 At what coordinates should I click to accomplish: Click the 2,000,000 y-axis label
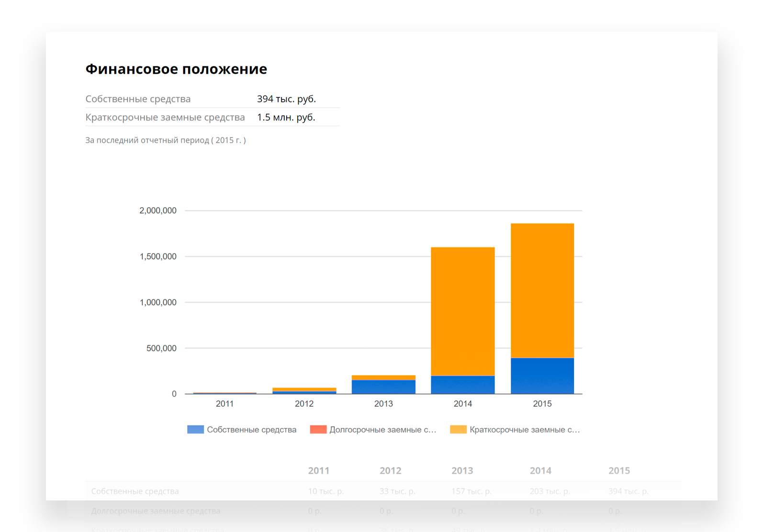pos(158,211)
